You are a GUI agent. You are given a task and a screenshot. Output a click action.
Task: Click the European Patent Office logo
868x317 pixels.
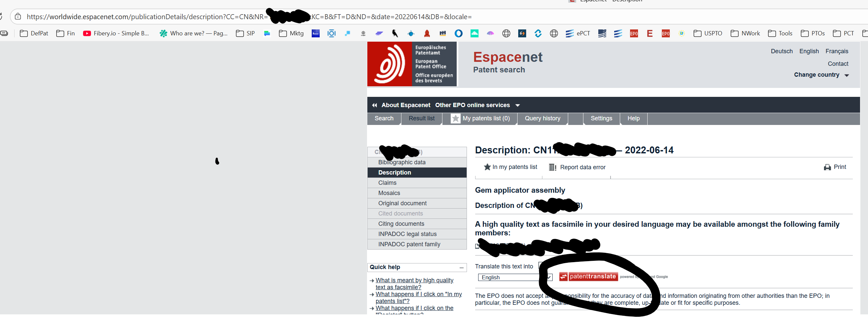pos(411,64)
